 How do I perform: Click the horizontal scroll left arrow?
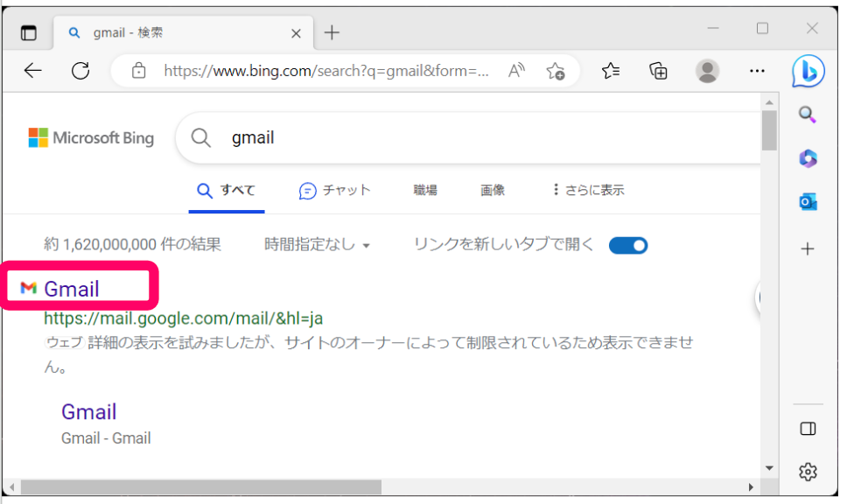(x=12, y=487)
